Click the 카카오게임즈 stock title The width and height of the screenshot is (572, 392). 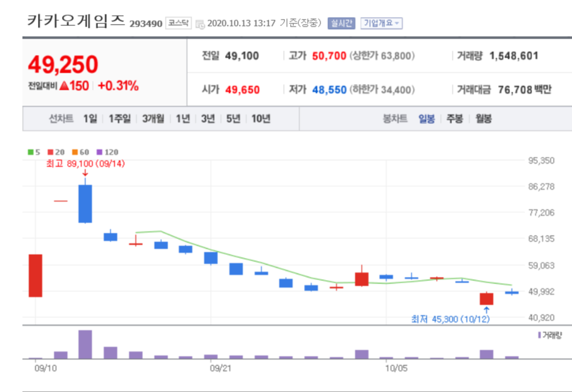pyautogui.click(x=76, y=21)
